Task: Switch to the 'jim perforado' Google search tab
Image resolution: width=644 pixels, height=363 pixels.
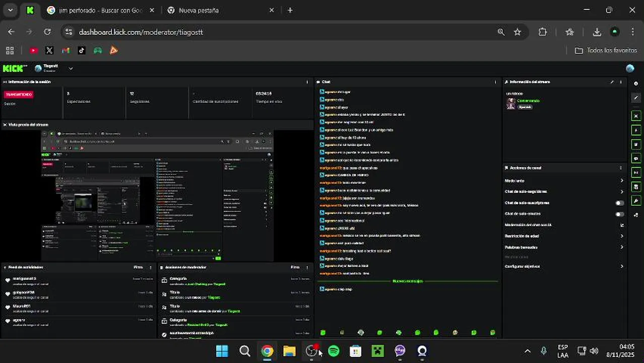Action: 101,10
